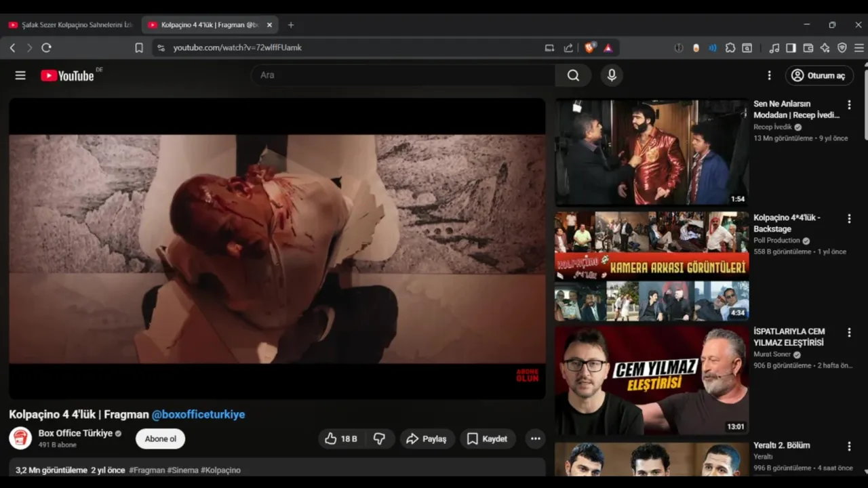Switch to Şafak Sezer Kolpaçino browser tab
This screenshot has width=868, height=488.
[70, 25]
